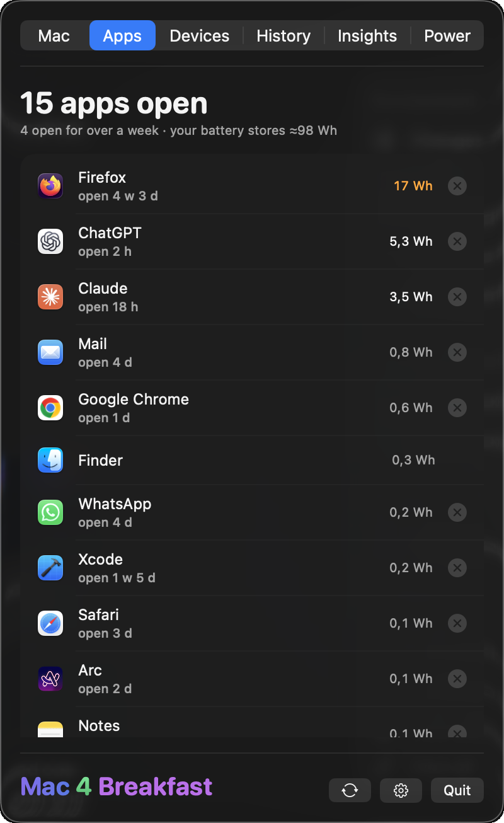This screenshot has height=823, width=504.
Task: Click the Arc browser icon
Action: [50, 679]
